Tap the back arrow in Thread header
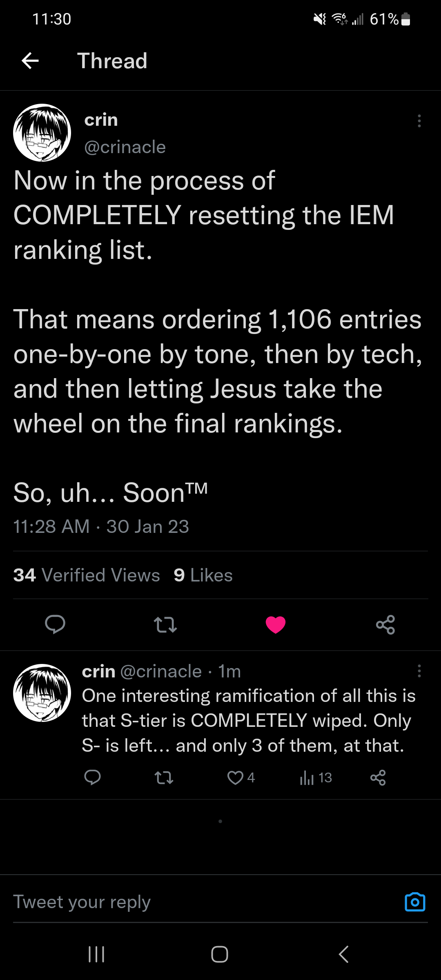This screenshot has height=980, width=441. (30, 61)
